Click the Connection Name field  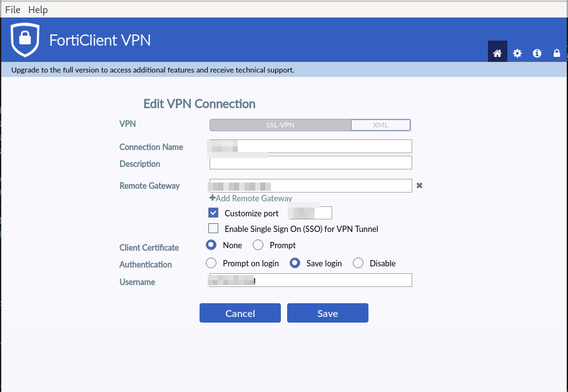311,146
